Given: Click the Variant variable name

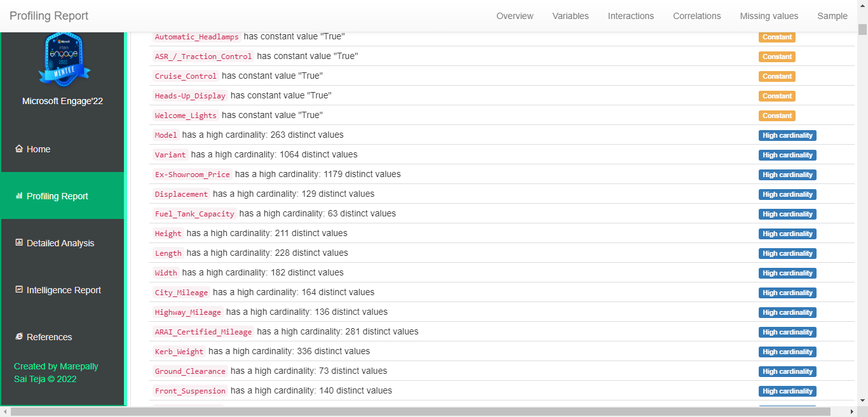Looking at the screenshot, I should (170, 154).
